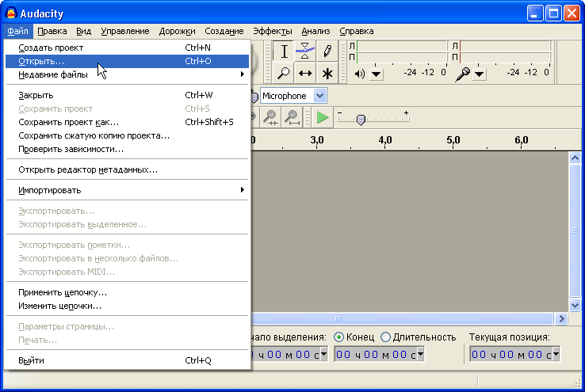The height and width of the screenshot is (392, 585).
Task: Open the Microphone input source combo box
Action: (293, 96)
